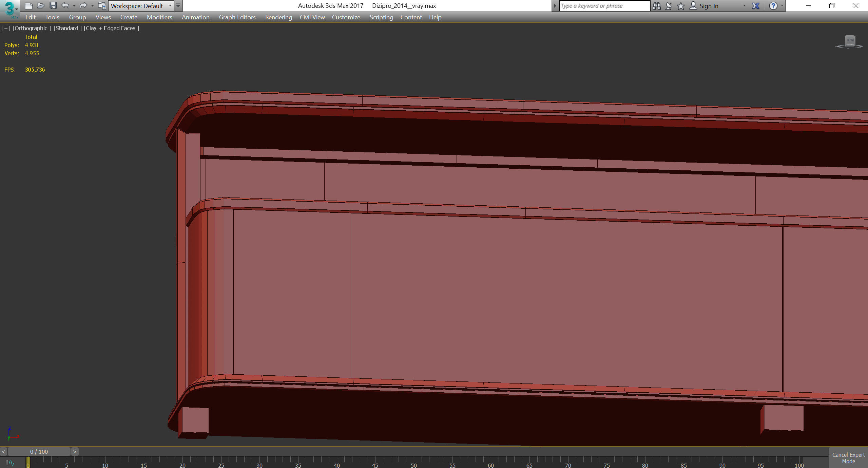Click the 3ds Max application logo button

(x=10, y=10)
